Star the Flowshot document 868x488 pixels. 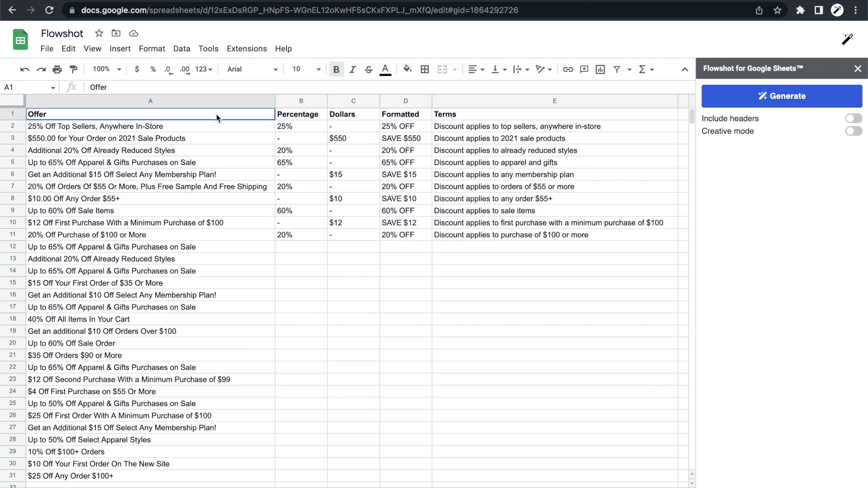coord(99,33)
